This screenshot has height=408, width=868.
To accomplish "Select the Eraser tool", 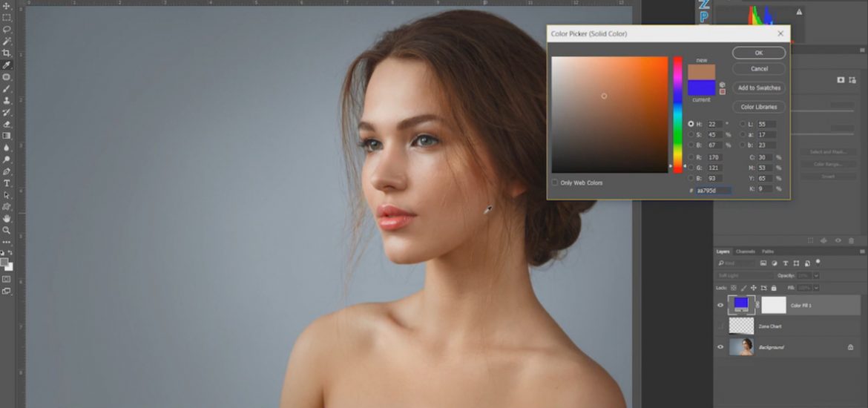I will tap(7, 125).
